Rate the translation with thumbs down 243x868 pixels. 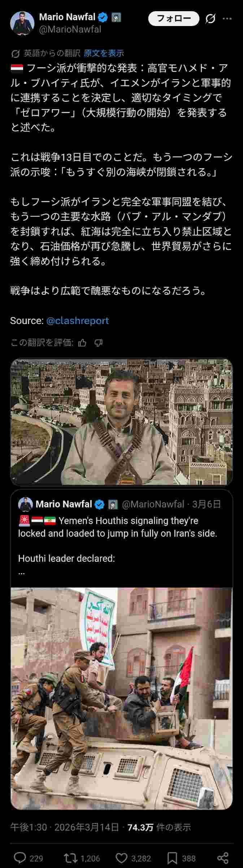tap(98, 342)
